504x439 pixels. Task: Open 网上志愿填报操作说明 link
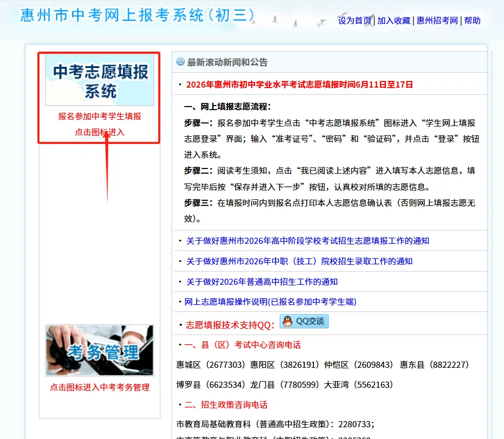(x=270, y=302)
